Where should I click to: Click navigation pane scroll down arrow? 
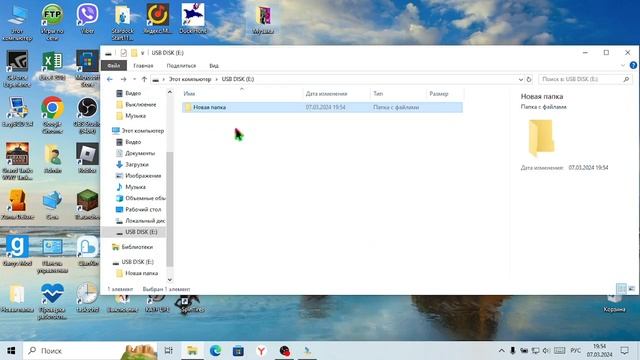[x=170, y=280]
